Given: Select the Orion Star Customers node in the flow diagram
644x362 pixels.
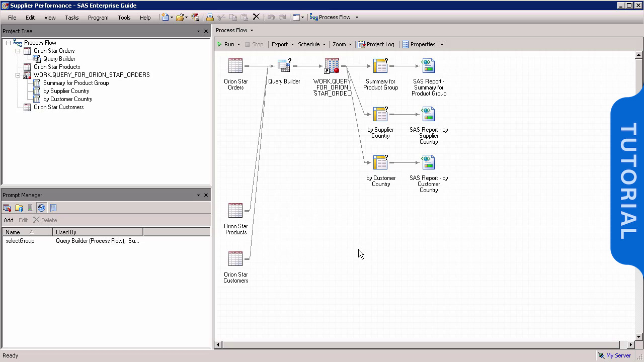Looking at the screenshot, I should pyautogui.click(x=235, y=267).
